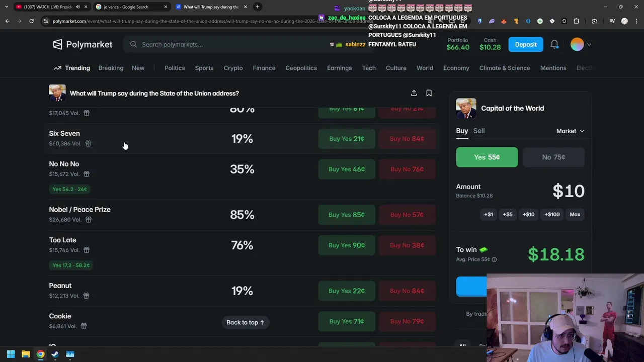
Task: Click the search magnifier icon
Action: tap(133, 44)
